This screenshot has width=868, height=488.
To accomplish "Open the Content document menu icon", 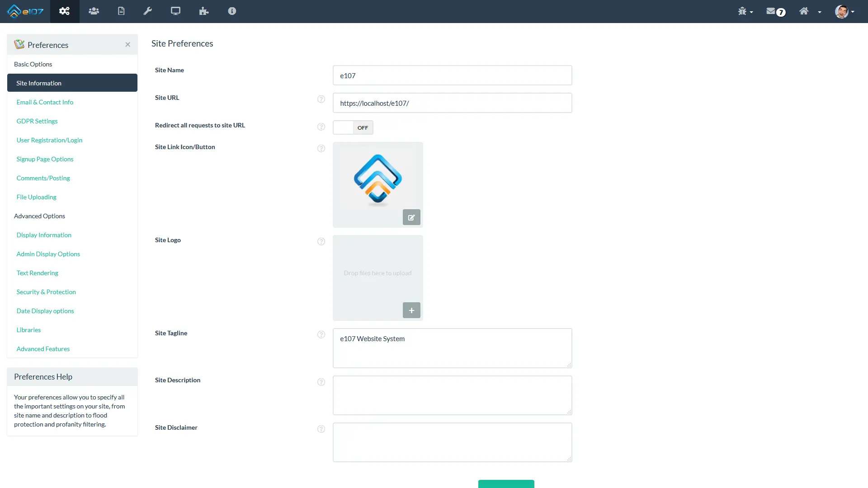I will pos(121,11).
